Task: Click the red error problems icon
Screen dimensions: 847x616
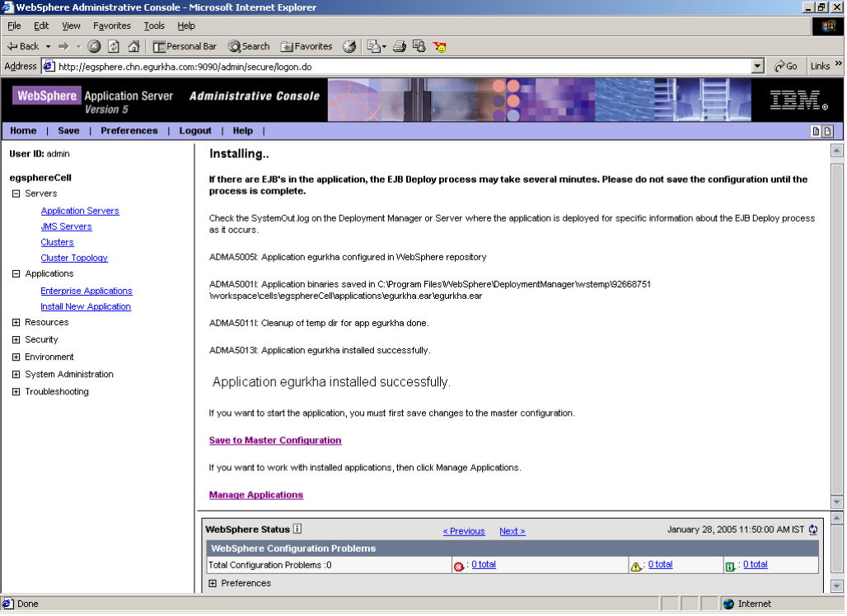Action: pyautogui.click(x=459, y=567)
